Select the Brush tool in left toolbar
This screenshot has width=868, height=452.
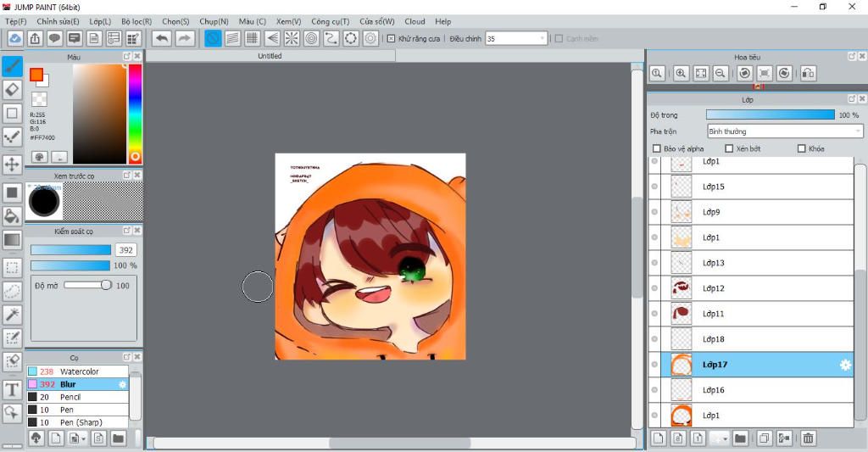click(x=12, y=66)
